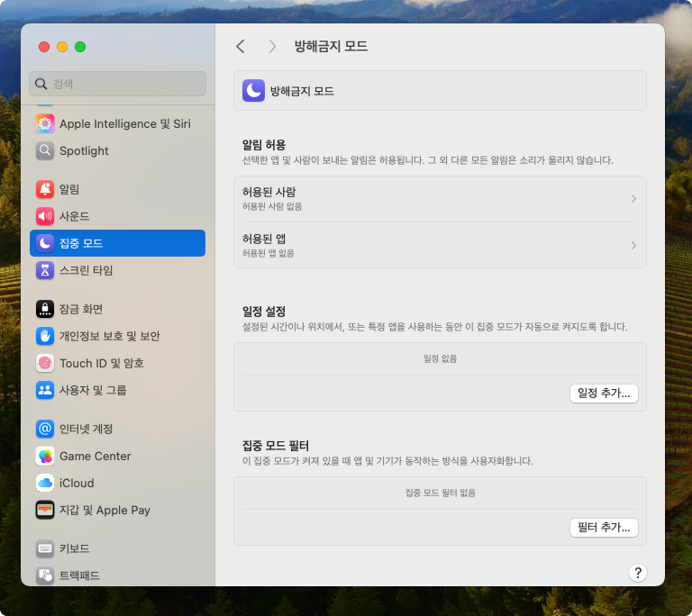Close the window with red button
This screenshot has height=616, width=692.
point(44,47)
